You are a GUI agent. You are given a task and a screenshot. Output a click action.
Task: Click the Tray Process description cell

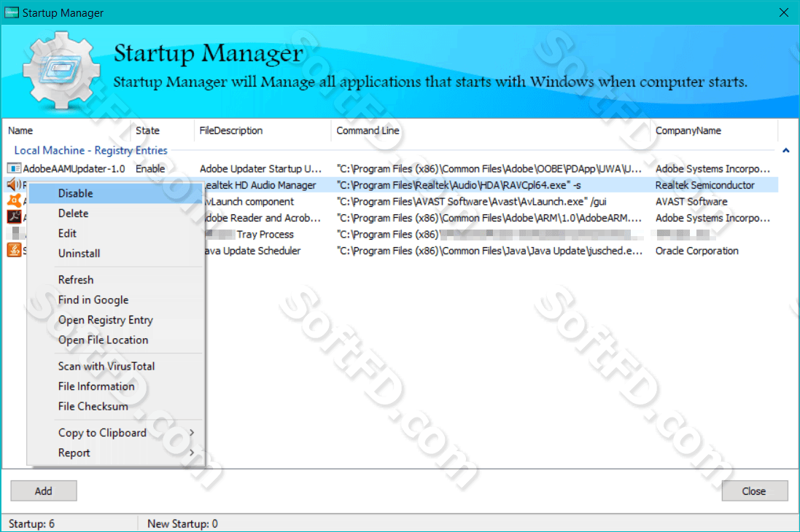250,234
